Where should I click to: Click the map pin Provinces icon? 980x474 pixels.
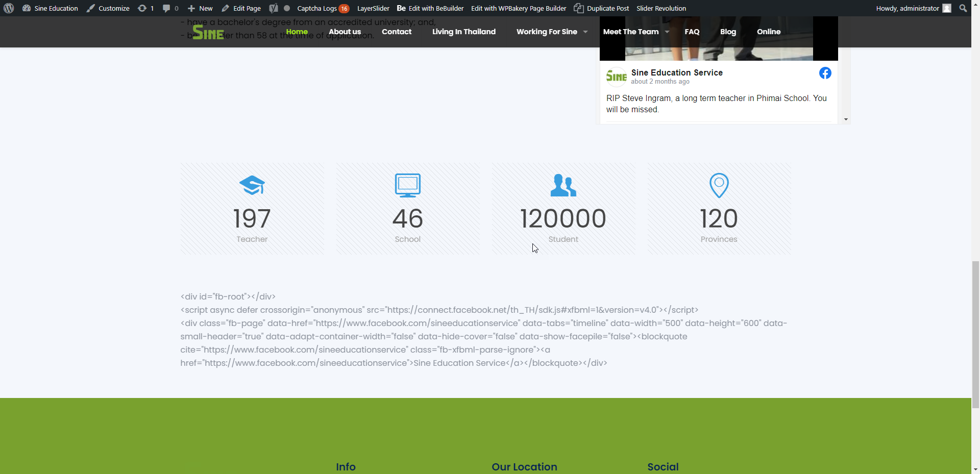[x=719, y=185]
